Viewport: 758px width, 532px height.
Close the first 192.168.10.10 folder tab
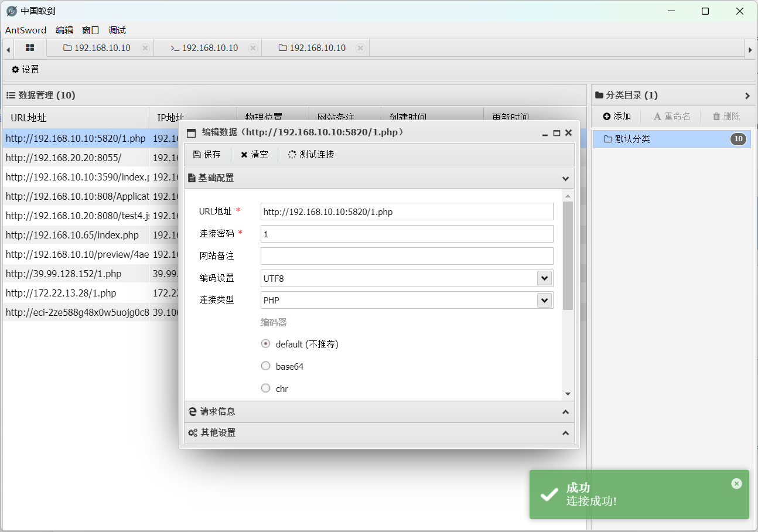coord(145,48)
